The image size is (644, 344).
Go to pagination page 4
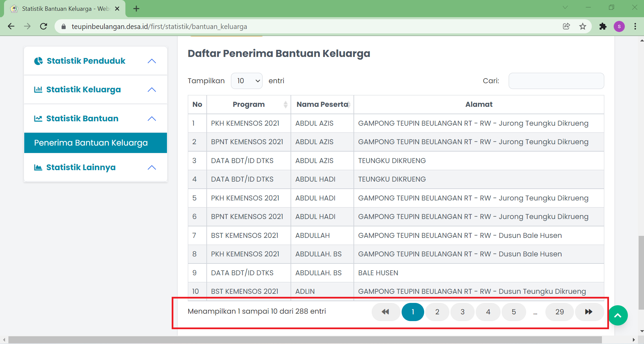point(488,312)
